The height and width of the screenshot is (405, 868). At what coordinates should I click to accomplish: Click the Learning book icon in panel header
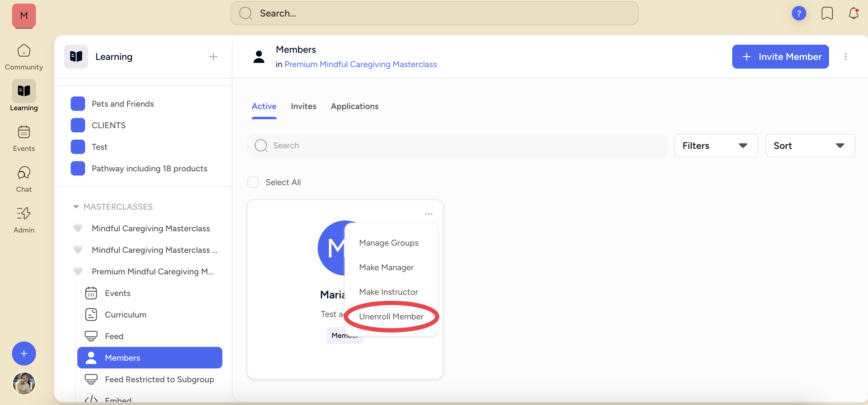pyautogui.click(x=76, y=57)
